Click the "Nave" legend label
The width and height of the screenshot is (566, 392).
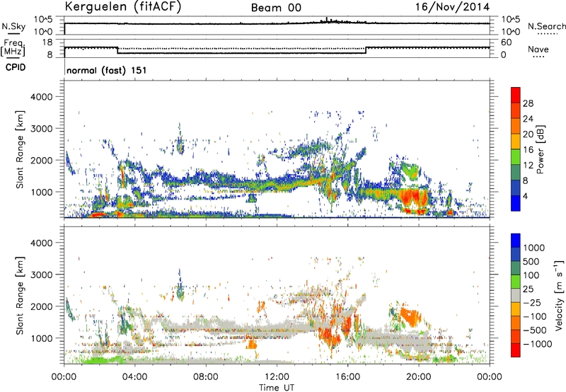pos(538,49)
